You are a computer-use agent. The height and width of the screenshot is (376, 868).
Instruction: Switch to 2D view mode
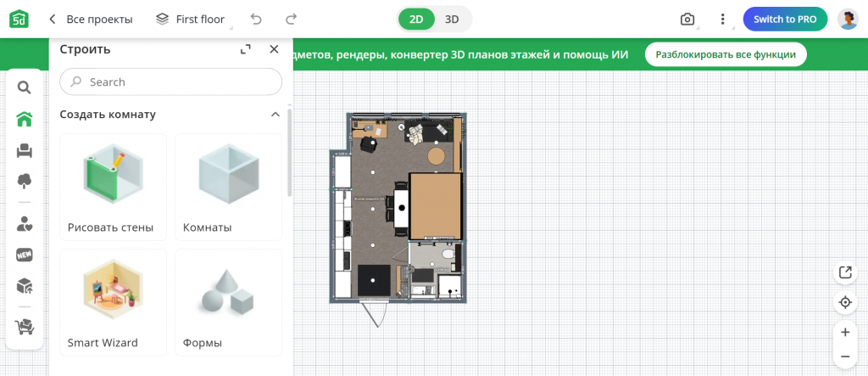pos(416,19)
